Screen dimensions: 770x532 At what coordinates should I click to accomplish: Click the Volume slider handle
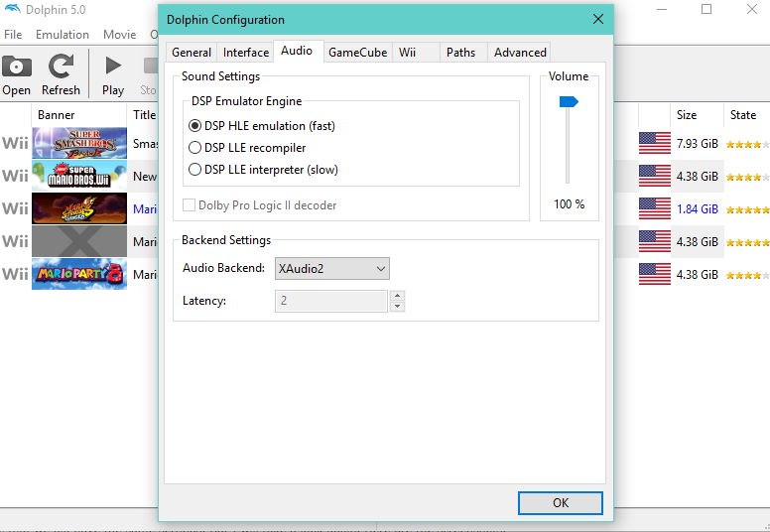coord(569,101)
